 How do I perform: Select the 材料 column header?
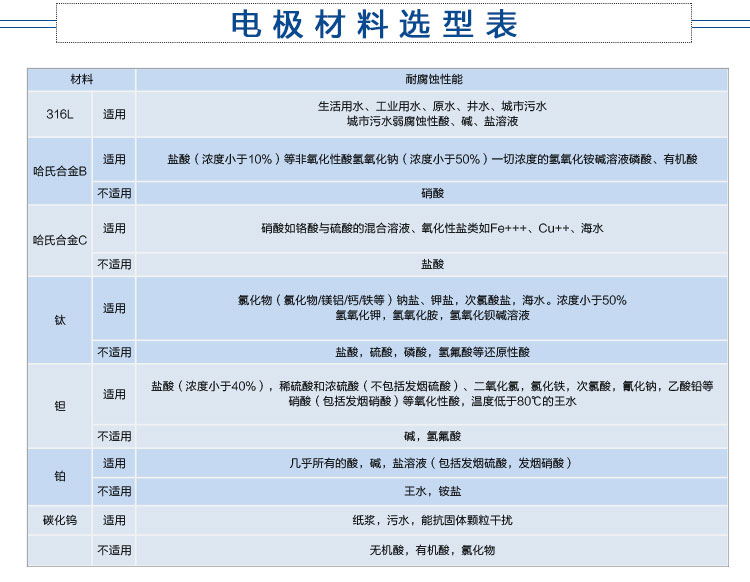coord(81,79)
